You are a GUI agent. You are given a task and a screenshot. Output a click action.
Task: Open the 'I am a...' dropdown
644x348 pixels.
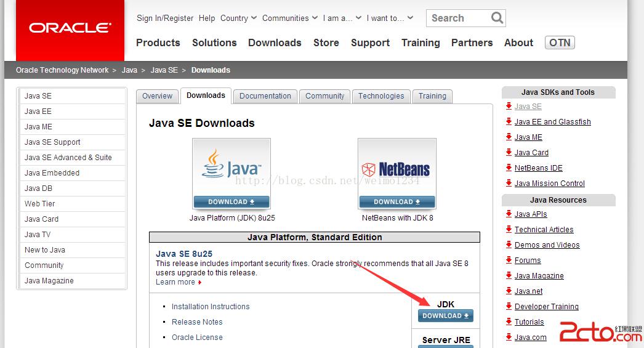pos(342,18)
